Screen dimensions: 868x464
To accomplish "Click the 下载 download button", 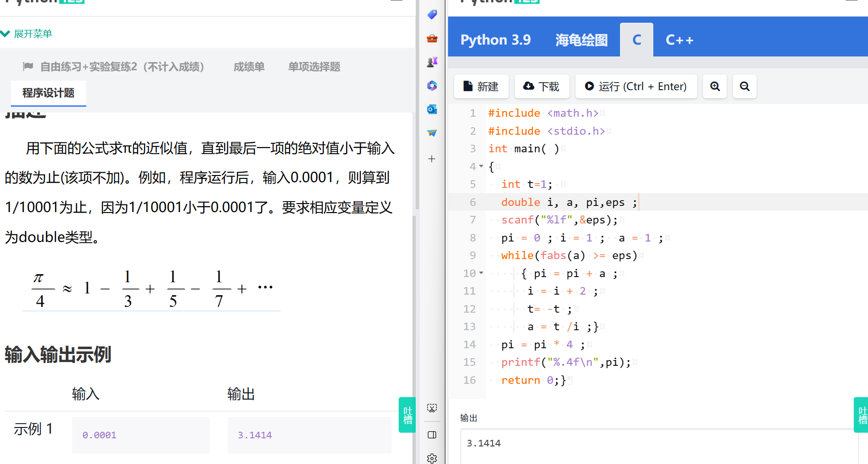I will (x=541, y=86).
